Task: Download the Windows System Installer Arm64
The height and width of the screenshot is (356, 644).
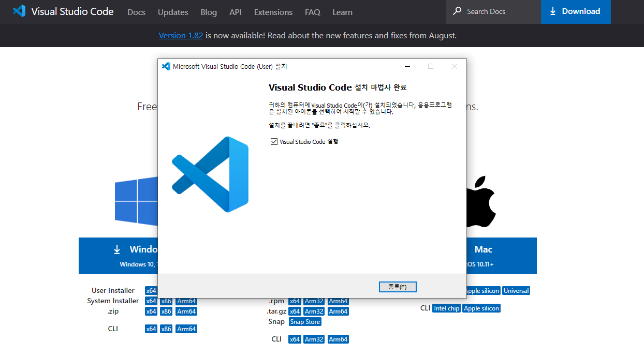Action: tap(186, 301)
